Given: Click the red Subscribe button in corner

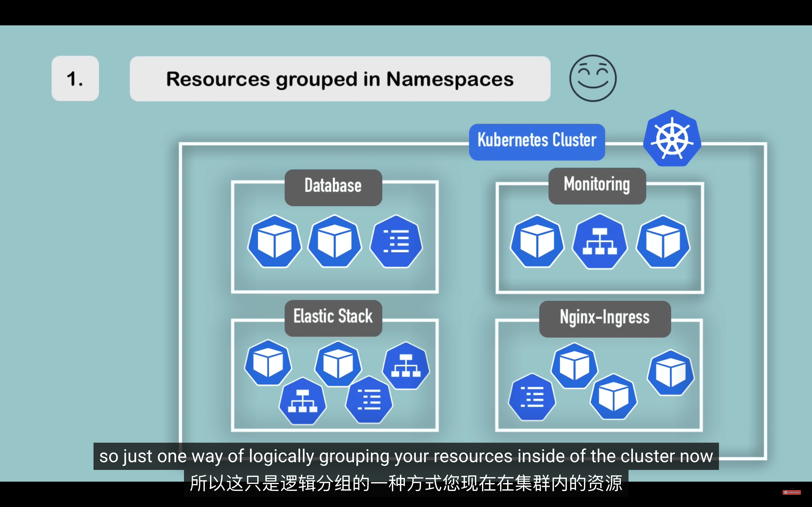Looking at the screenshot, I should click(792, 492).
